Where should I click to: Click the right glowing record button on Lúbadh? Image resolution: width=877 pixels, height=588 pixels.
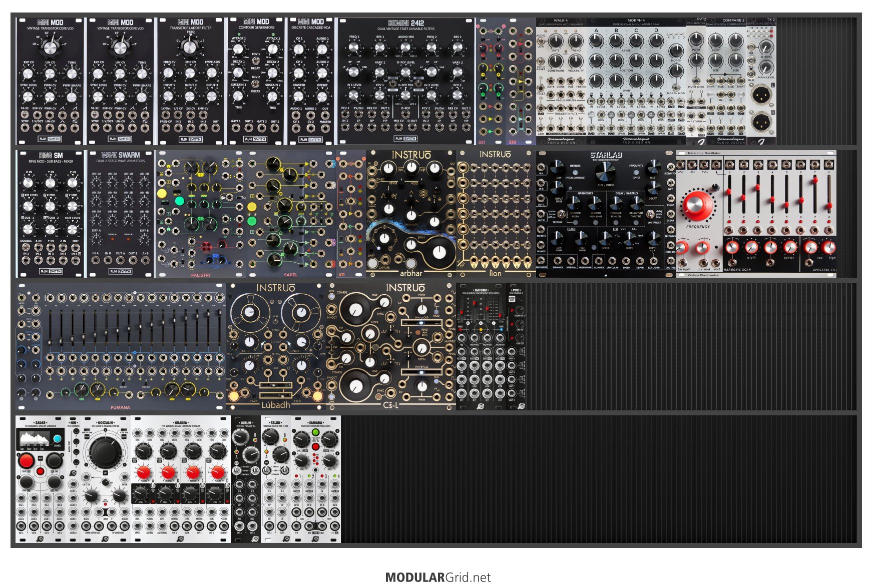click(x=317, y=396)
